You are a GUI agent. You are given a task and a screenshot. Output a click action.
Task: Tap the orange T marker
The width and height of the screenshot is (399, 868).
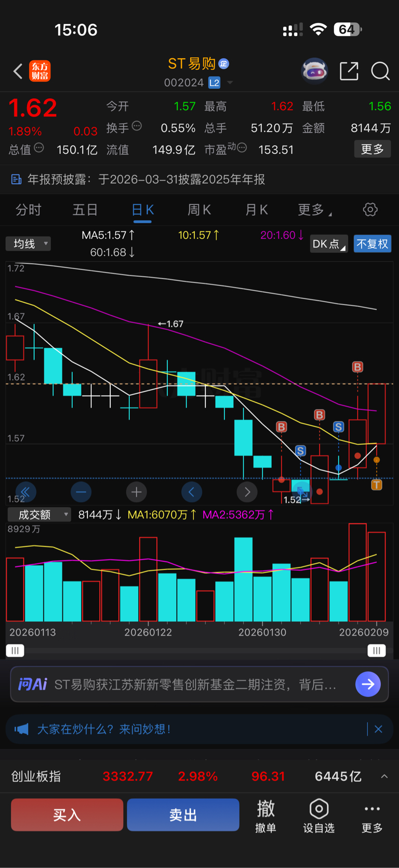(x=377, y=485)
